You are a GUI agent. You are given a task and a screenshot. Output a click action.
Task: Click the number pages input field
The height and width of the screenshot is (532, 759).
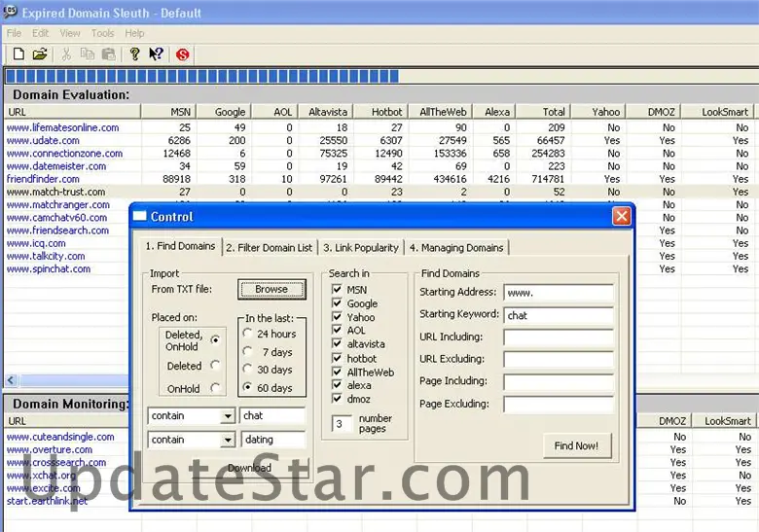click(x=342, y=424)
